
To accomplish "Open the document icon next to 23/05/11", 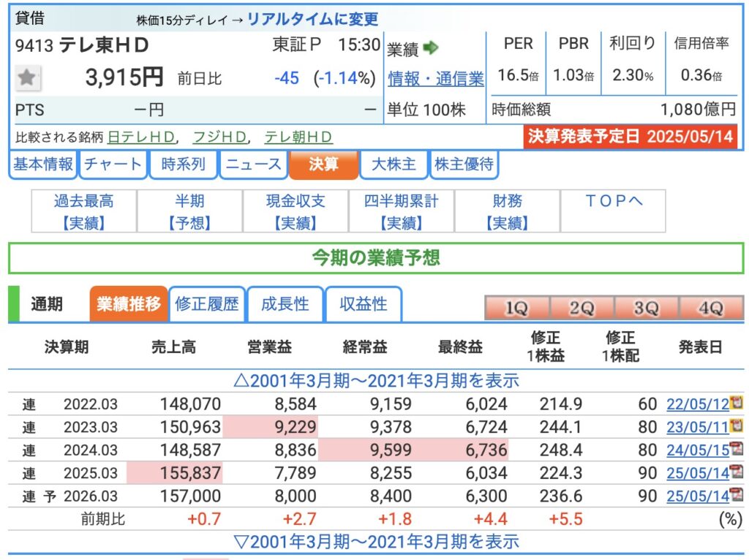I will [737, 425].
